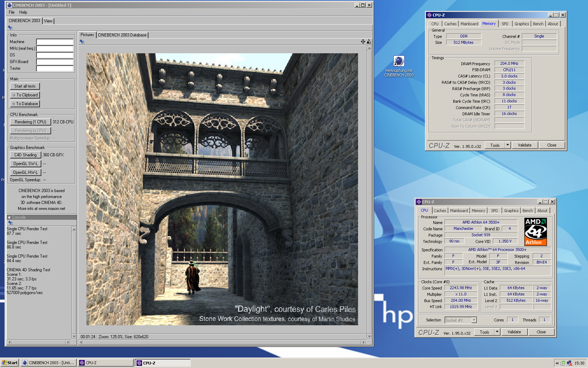Click the 'AMD Athlon 64 3500+' name field
This screenshot has height=368, width=588.
point(481,222)
